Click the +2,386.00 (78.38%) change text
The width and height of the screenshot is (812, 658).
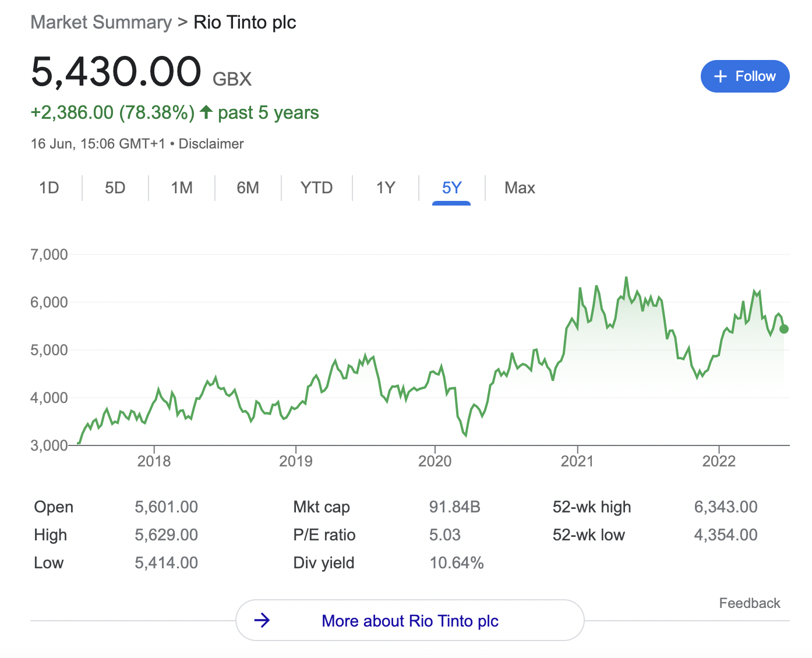112,112
